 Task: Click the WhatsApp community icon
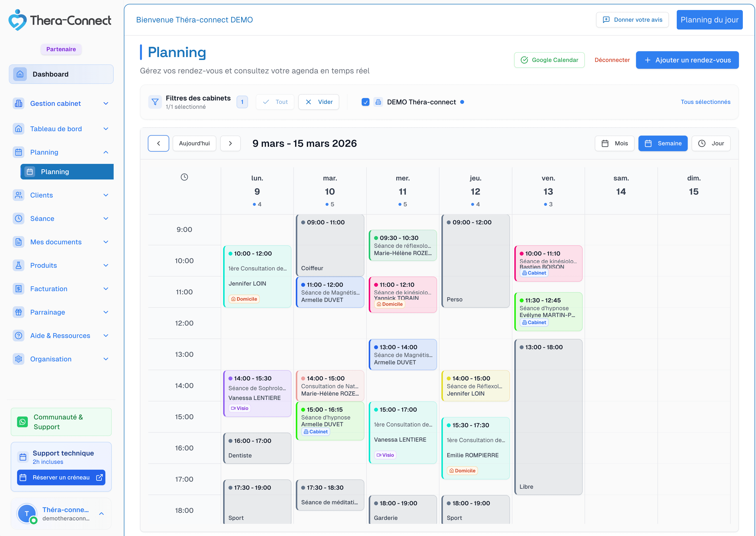point(22,422)
